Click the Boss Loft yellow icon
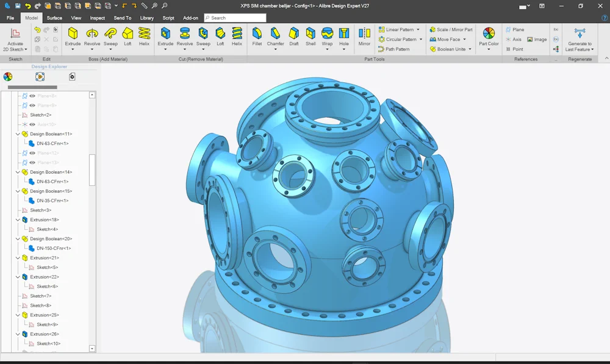This screenshot has height=364, width=610. (x=127, y=34)
